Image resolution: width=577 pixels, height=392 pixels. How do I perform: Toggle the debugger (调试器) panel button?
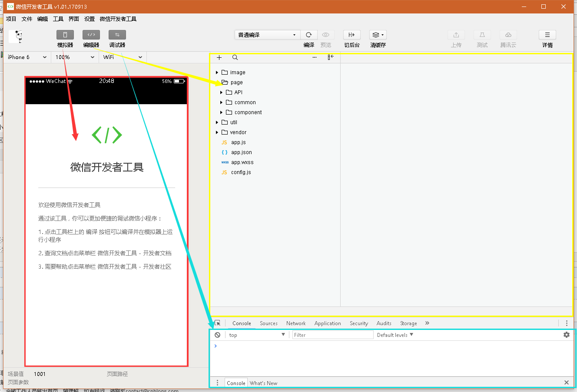point(117,35)
